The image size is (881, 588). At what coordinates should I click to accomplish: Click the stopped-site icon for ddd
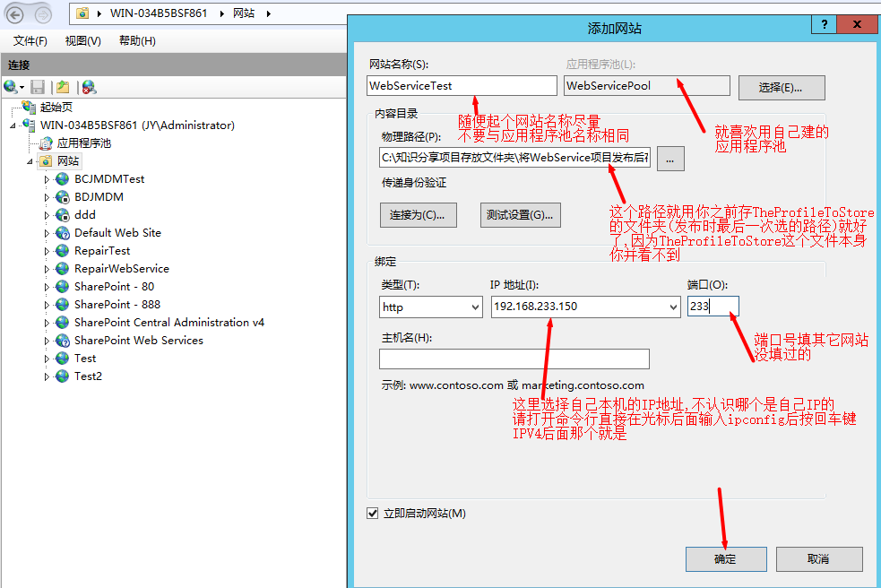[x=63, y=215]
